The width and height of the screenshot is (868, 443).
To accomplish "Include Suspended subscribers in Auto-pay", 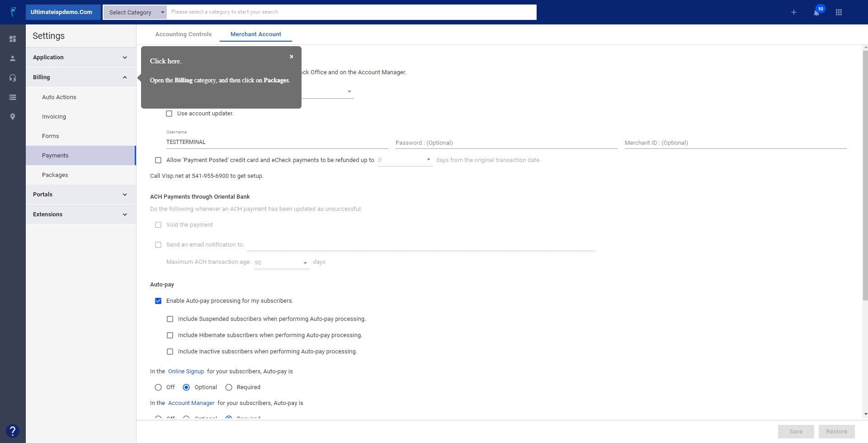I will (x=170, y=319).
